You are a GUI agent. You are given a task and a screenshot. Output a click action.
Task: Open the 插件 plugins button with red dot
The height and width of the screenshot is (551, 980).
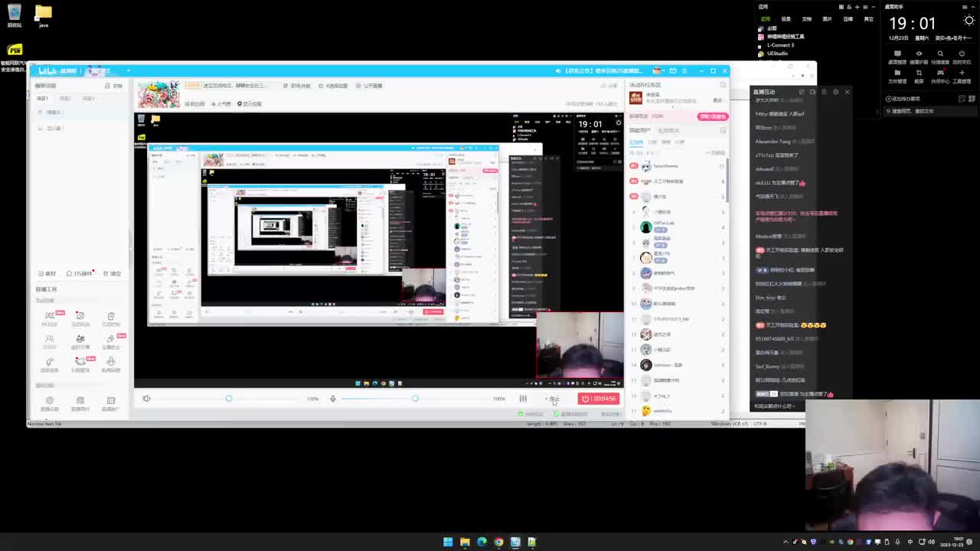tap(81, 274)
